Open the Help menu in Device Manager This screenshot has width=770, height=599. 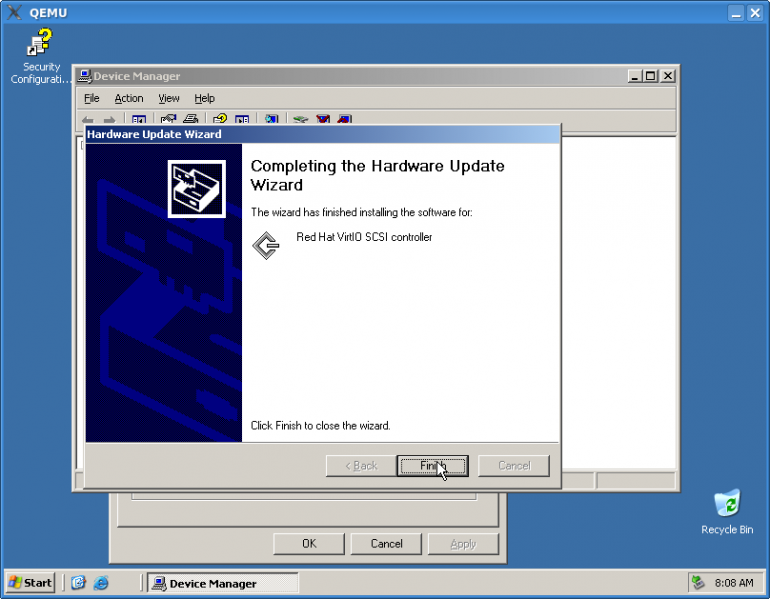pyautogui.click(x=204, y=98)
